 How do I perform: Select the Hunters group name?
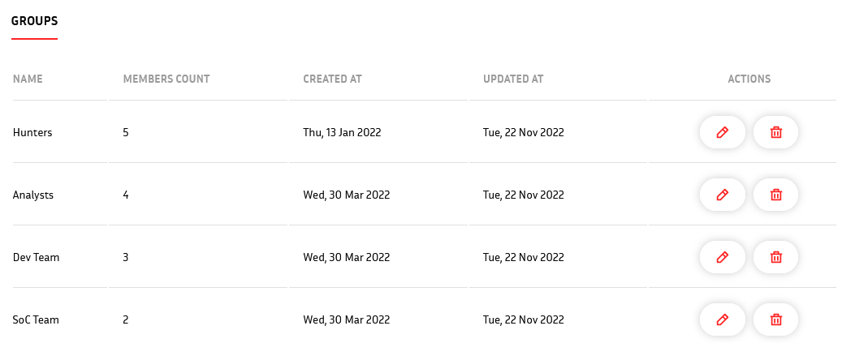coord(32,133)
